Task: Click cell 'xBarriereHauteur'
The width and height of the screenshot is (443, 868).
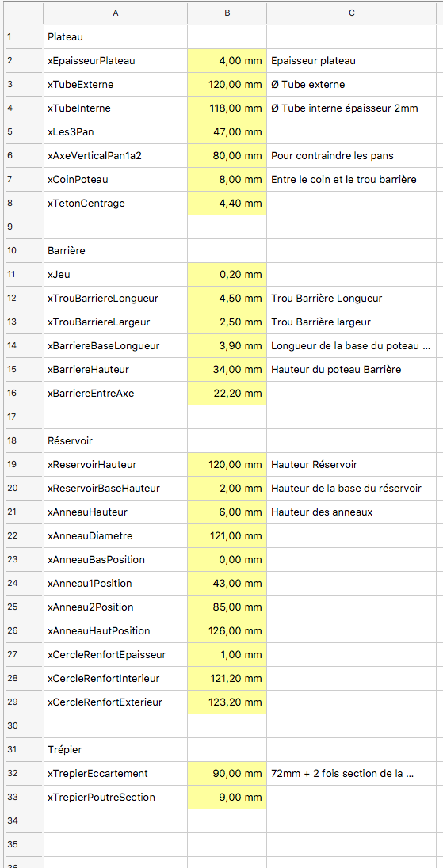Action: [x=115, y=369]
